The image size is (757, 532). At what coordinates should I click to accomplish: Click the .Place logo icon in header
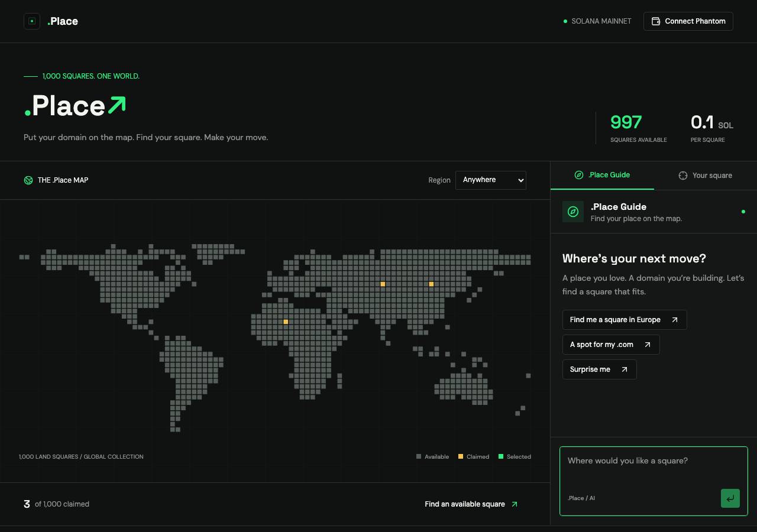pyautogui.click(x=32, y=21)
